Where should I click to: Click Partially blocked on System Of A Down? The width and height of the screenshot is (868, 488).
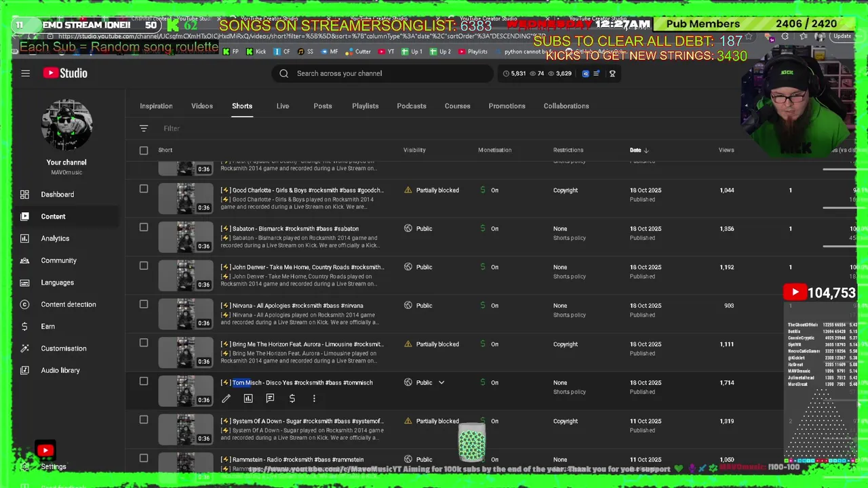[x=437, y=422]
